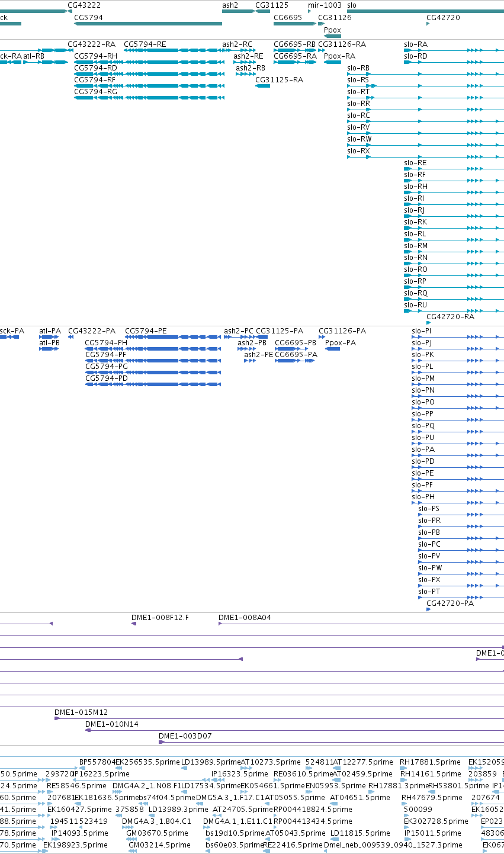504x854 pixels.
Task: Click EST BP557804
Action: coord(97,762)
